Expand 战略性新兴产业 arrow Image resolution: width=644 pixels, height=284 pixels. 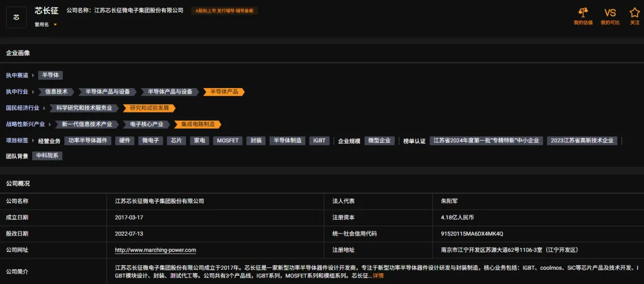click(x=49, y=124)
